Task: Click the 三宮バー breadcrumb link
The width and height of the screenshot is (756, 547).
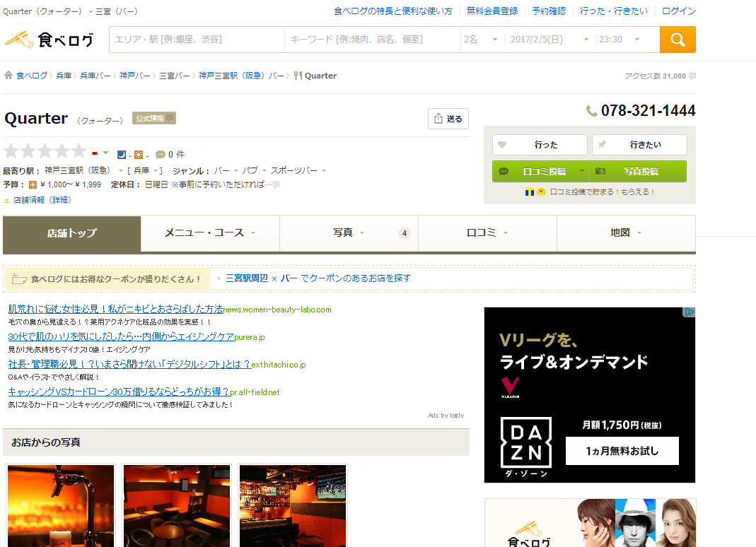Action: click(x=175, y=76)
